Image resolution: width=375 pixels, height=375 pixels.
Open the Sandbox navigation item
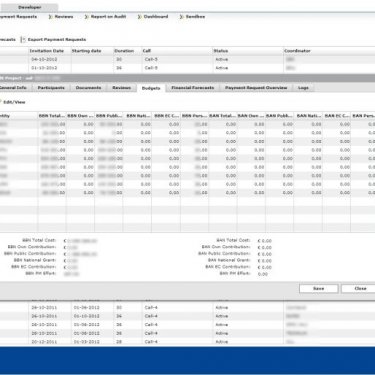pos(195,17)
